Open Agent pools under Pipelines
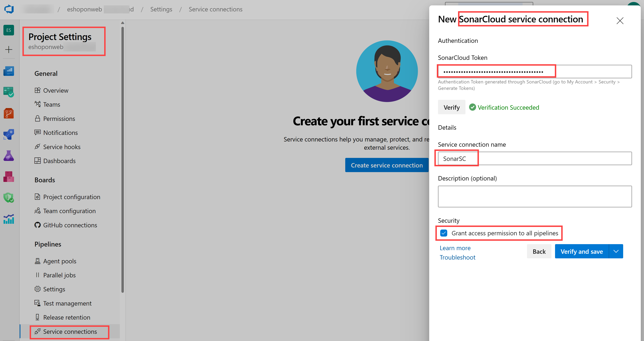 (x=60, y=261)
